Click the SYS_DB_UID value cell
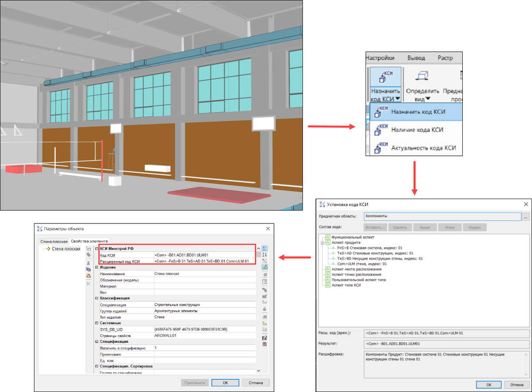Screen dimensions: 532x392 pos(204,329)
